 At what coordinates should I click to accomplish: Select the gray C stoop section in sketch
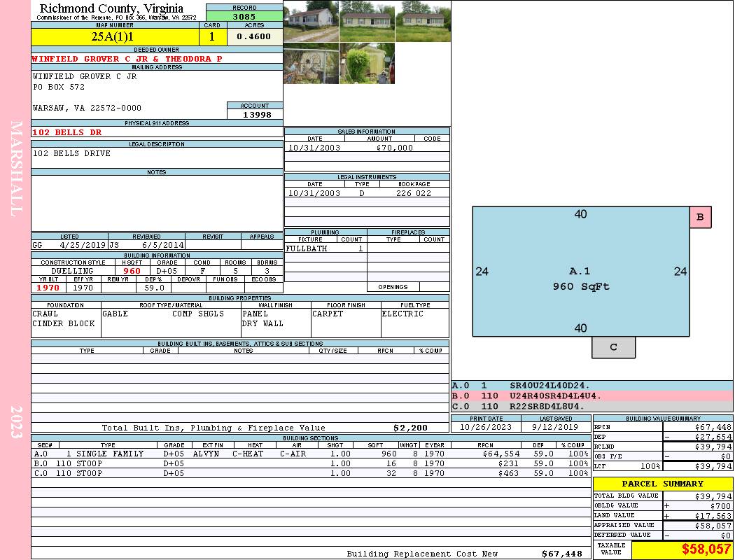[614, 347]
